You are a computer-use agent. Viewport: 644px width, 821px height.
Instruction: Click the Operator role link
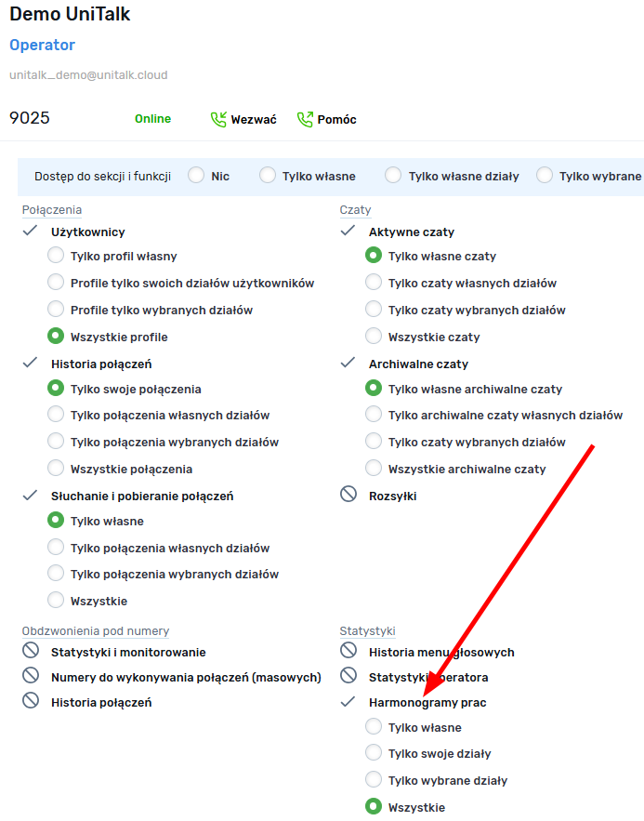click(x=42, y=45)
